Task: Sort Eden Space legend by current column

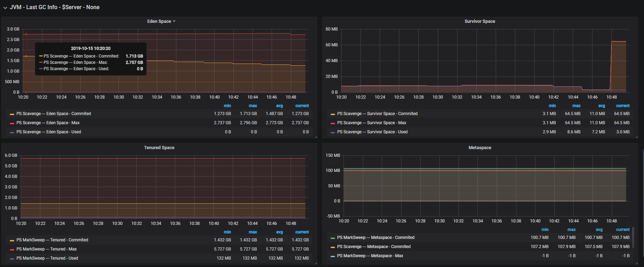Action: pyautogui.click(x=302, y=106)
